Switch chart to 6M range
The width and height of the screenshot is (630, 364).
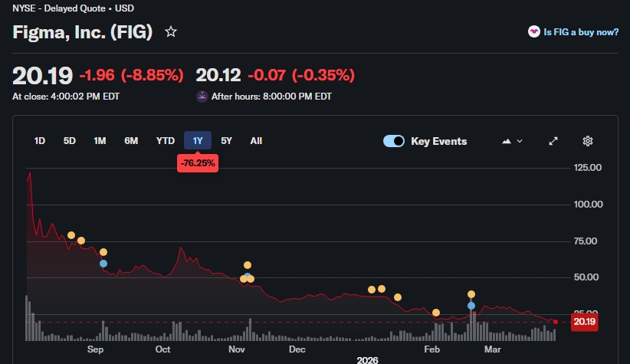(131, 140)
